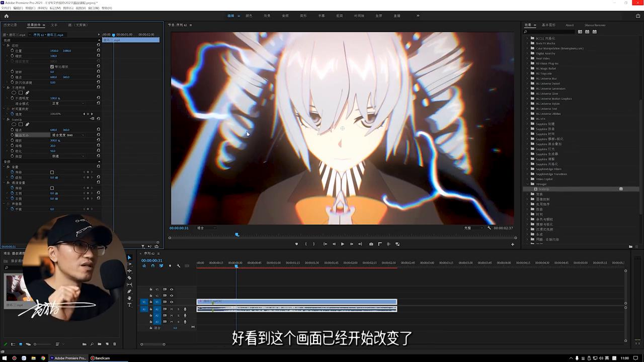Toggle the uniform scale checkbox
Image resolution: width=644 pixels, height=362 pixels.
(x=52, y=66)
